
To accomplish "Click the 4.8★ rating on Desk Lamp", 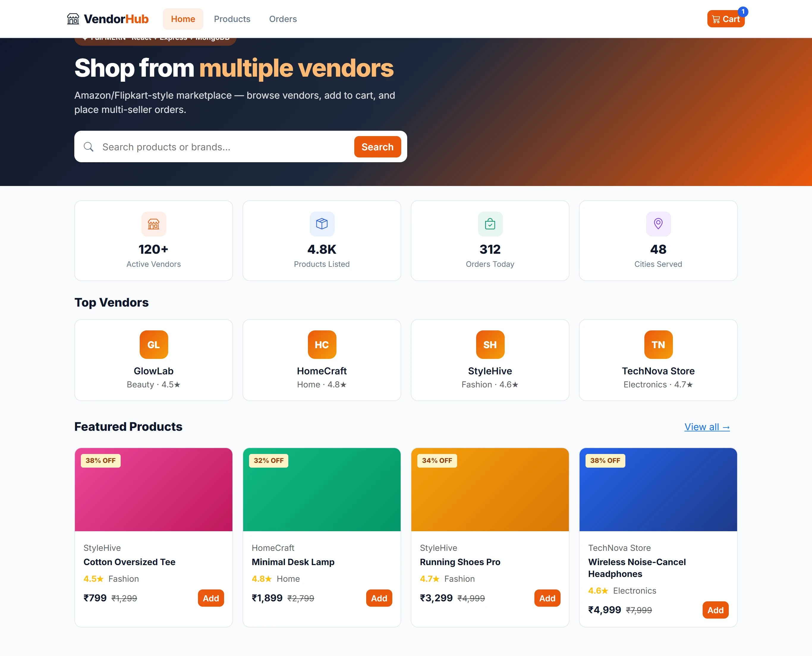I will (x=262, y=579).
